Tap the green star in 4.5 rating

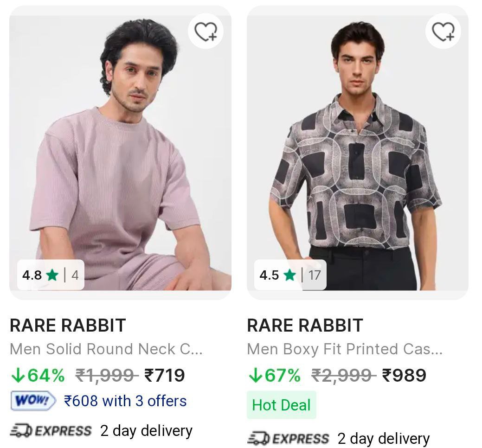[289, 275]
